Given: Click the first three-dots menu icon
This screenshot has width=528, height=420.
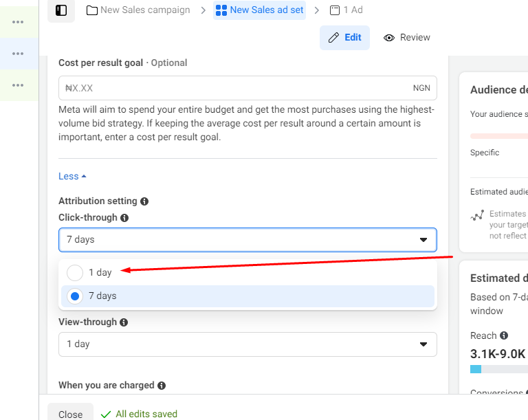Looking at the screenshot, I should (18, 21).
